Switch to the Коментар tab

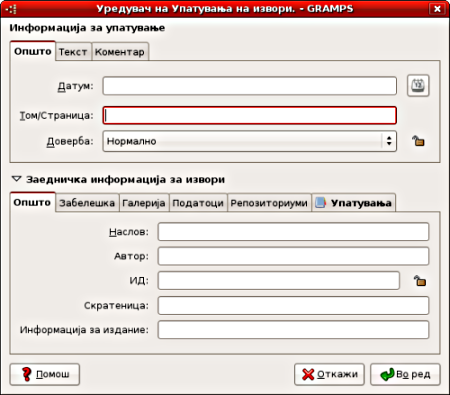[120, 52]
